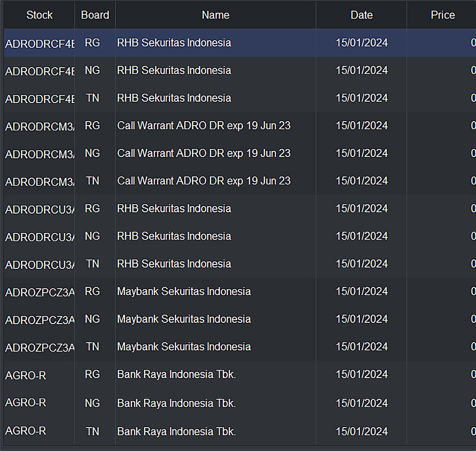Sort the table by the Price column
Screen dimensions: 476x451
(442, 15)
